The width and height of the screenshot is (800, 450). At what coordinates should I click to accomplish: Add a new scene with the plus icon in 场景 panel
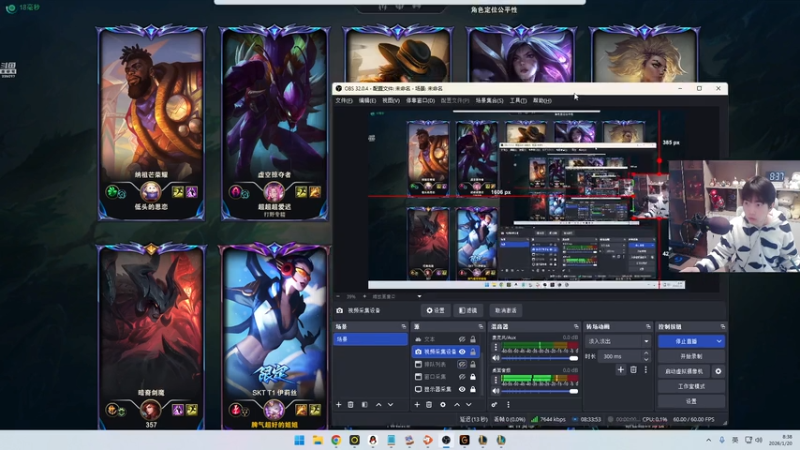(x=338, y=405)
